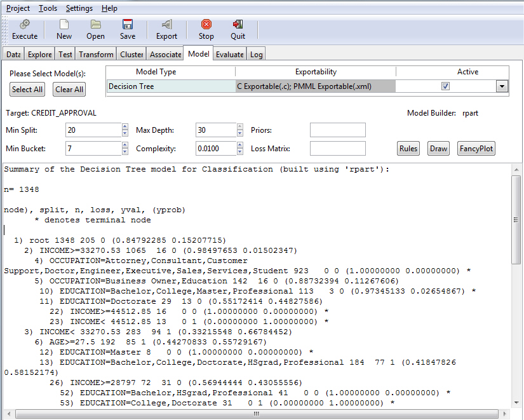Image resolution: width=524 pixels, height=420 pixels.
Task: Switch to the Log tab
Action: pyautogui.click(x=257, y=54)
